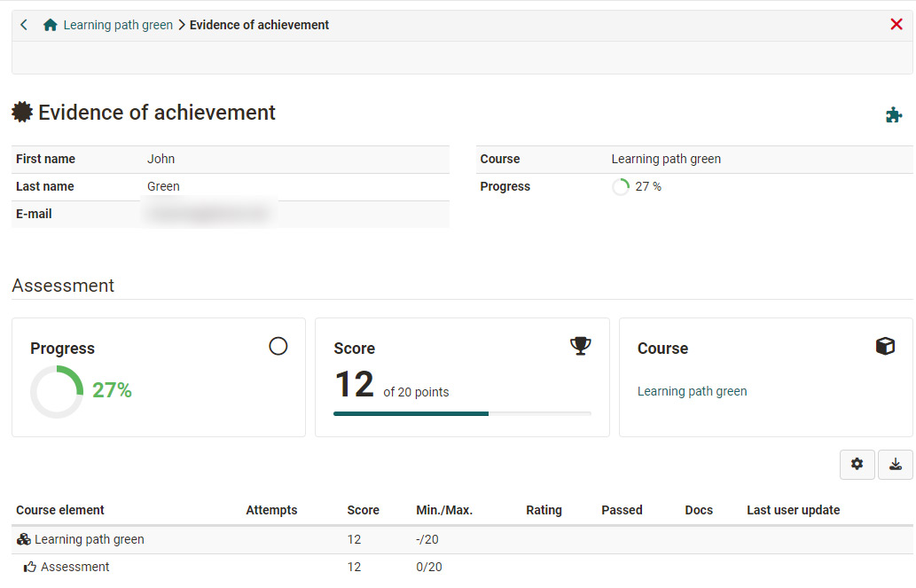The width and height of the screenshot is (916, 588).
Task: Open the table settings gear
Action: (x=857, y=464)
